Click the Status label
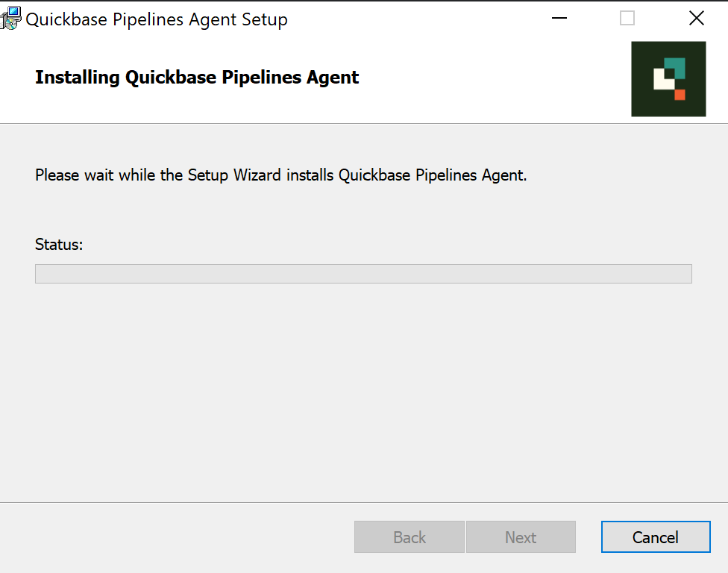Viewport: 728px width, 573px height. point(59,245)
